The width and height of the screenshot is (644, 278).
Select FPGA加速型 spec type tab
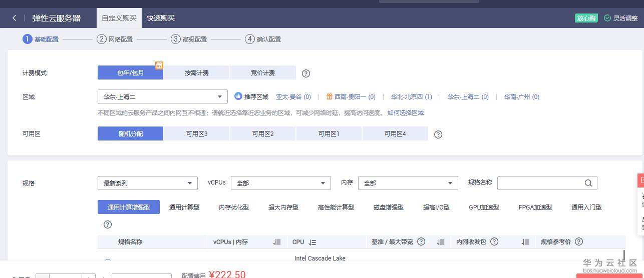tap(535, 207)
